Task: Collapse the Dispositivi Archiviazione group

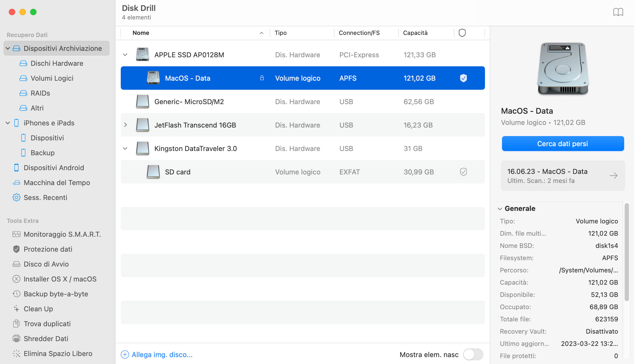Action: click(x=8, y=48)
